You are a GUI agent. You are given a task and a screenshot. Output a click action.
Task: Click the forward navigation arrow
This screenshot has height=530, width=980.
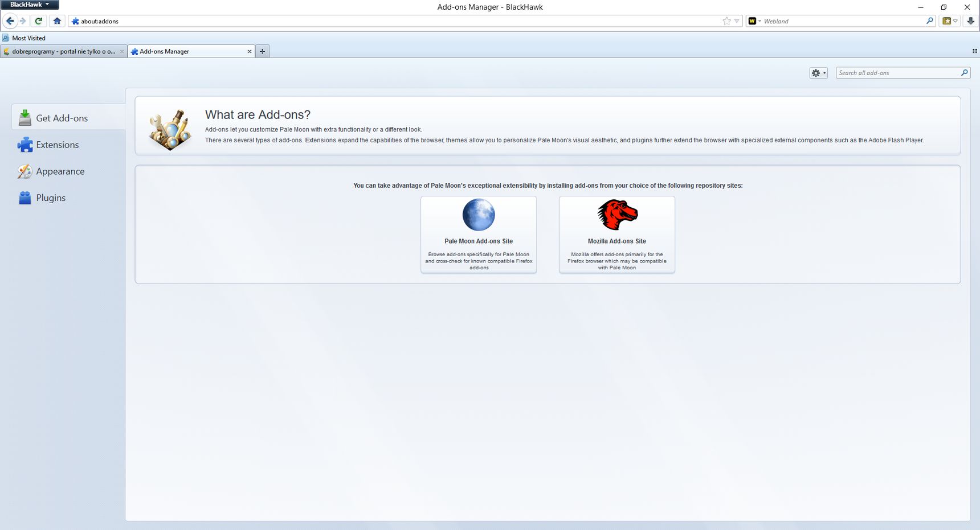coord(23,21)
